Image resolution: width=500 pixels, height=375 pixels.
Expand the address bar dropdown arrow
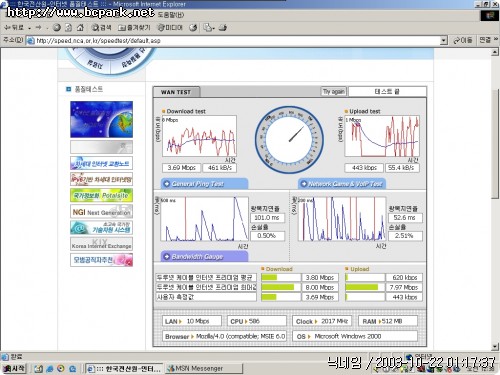tap(443, 41)
